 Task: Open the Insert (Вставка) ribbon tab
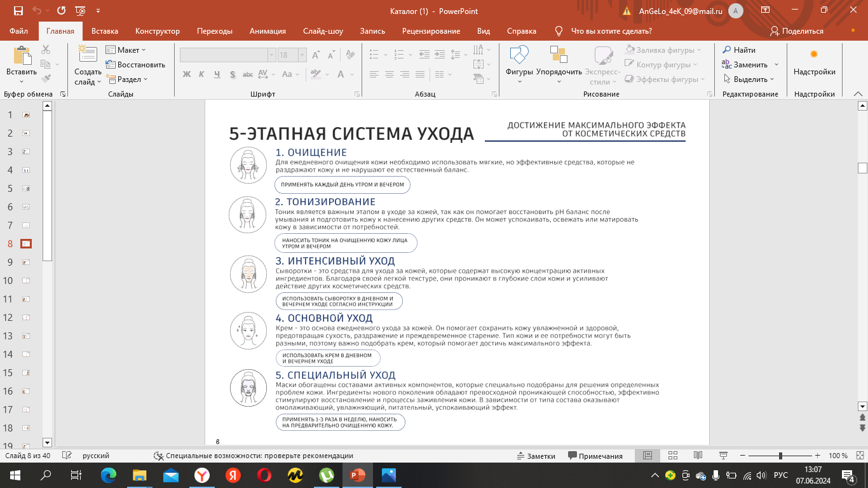tap(105, 31)
